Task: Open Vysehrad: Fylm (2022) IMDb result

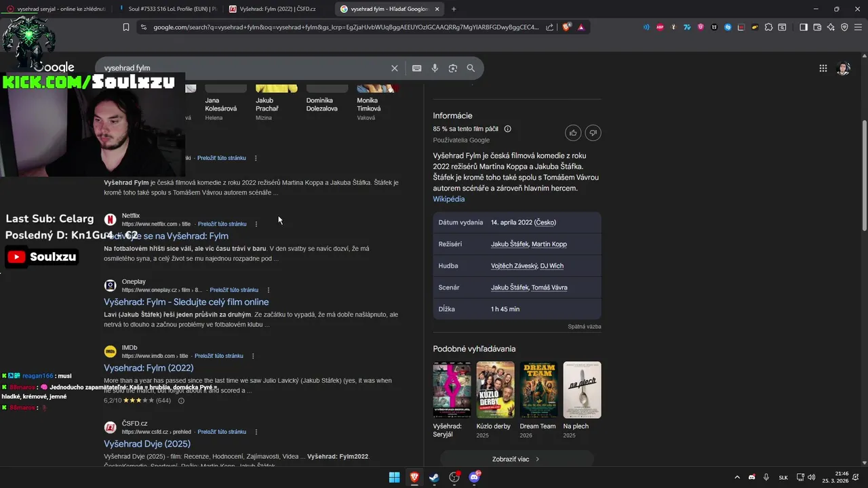Action: point(149,368)
